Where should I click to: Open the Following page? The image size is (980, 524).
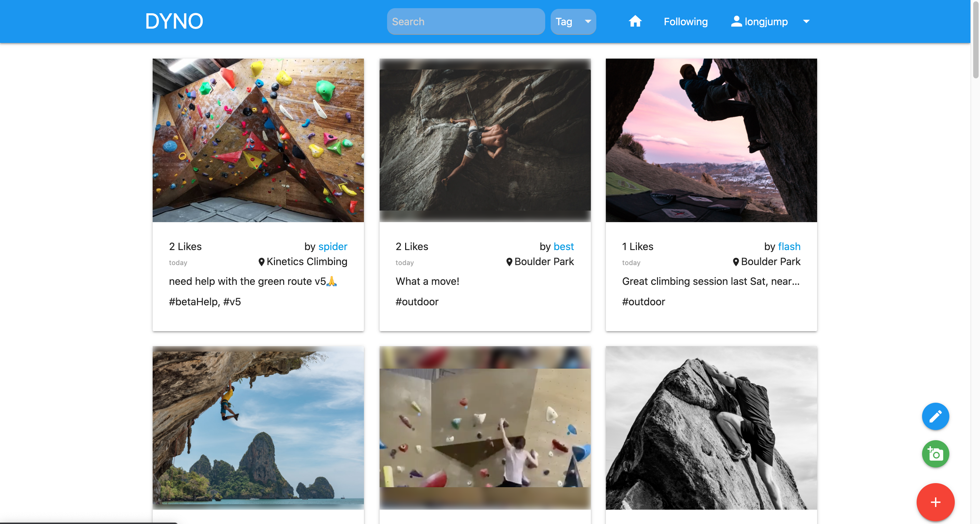pos(686,22)
